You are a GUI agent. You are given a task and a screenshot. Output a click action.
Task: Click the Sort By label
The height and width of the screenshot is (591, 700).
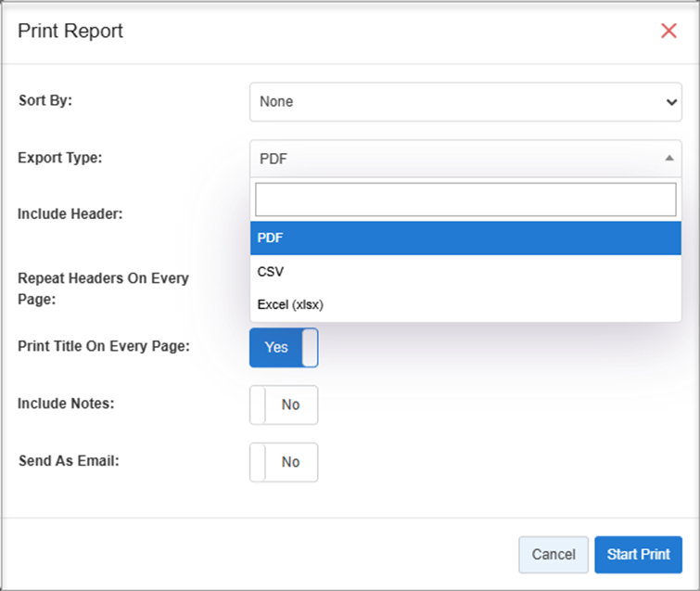[x=45, y=101]
